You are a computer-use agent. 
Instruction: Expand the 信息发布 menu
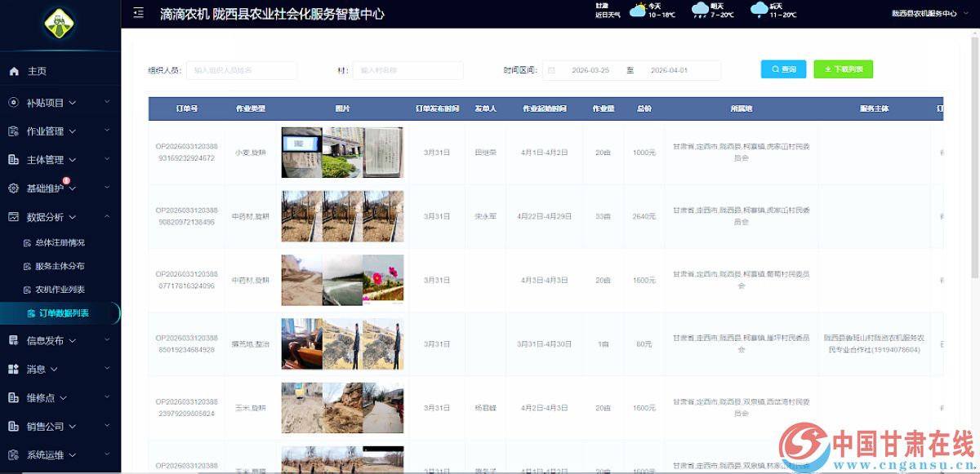click(53, 341)
